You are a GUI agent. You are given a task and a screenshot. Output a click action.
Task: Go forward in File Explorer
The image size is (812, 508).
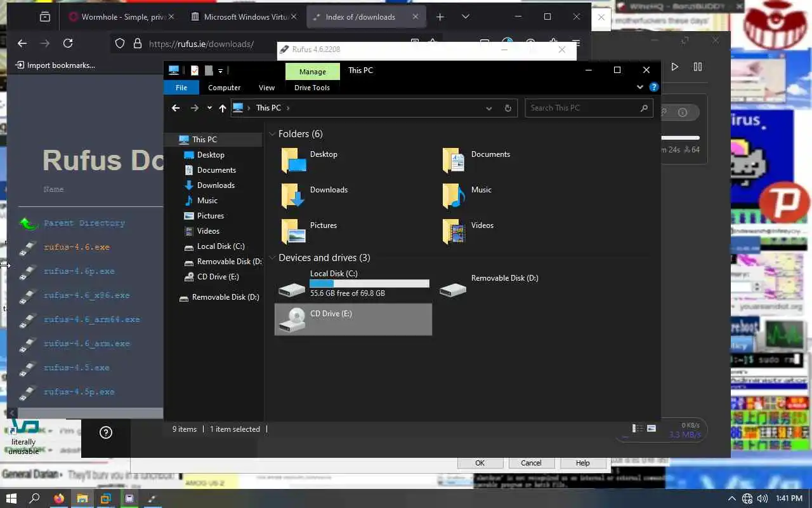pyautogui.click(x=195, y=108)
